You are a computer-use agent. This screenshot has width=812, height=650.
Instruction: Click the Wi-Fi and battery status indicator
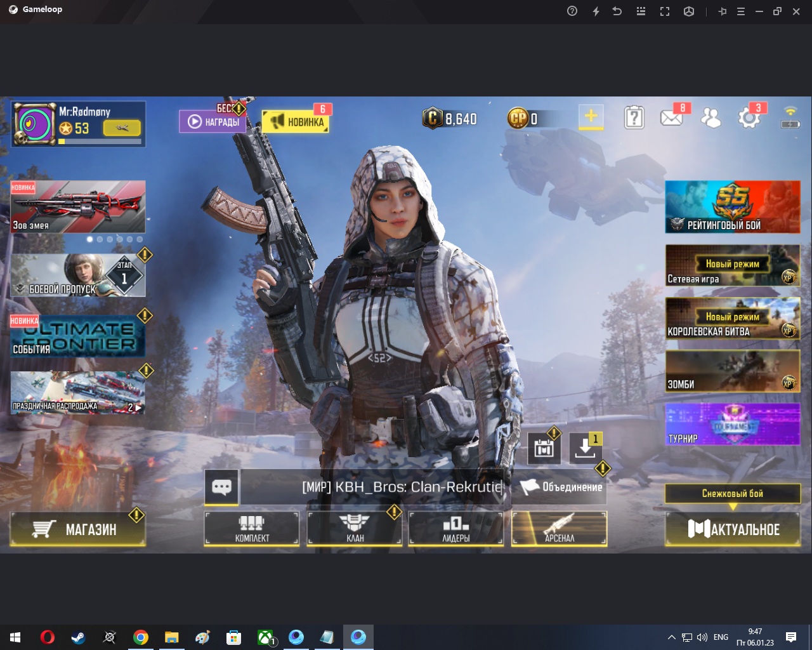(x=790, y=117)
